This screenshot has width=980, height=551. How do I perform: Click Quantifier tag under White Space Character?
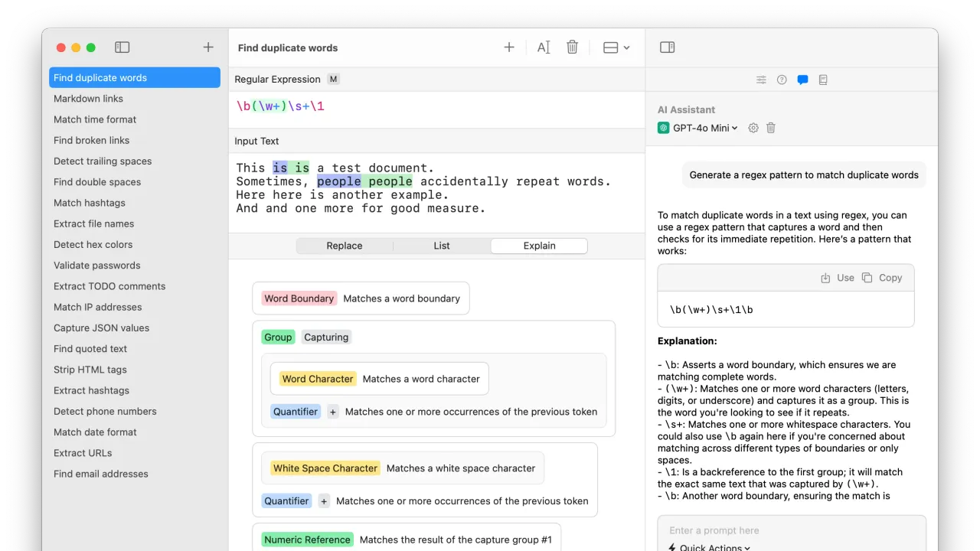click(x=286, y=501)
